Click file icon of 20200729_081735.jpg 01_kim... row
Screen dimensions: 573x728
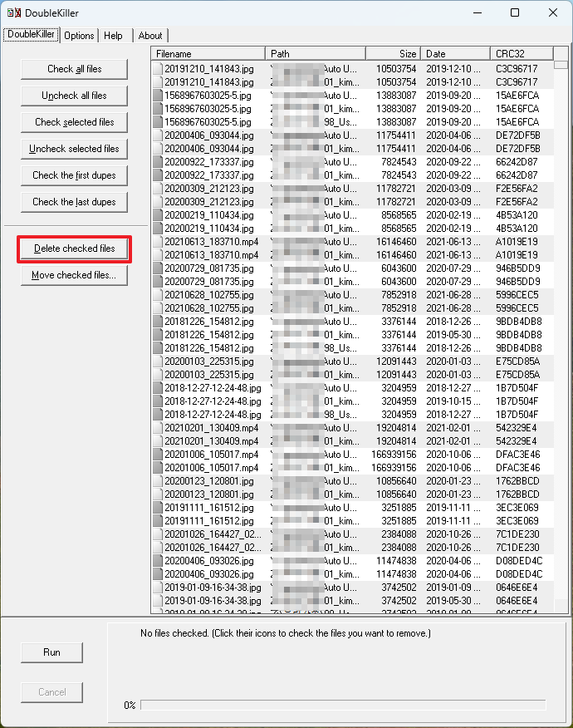[x=158, y=282]
